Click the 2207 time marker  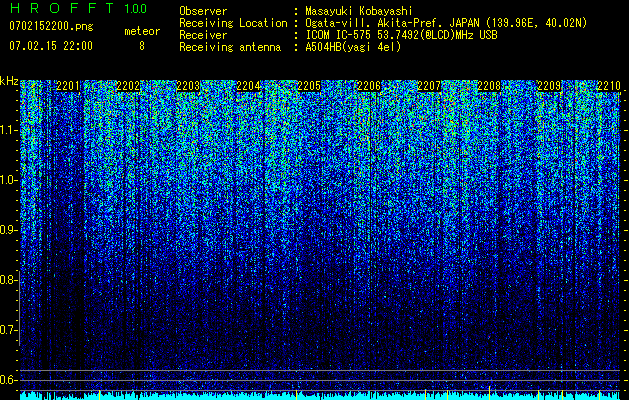(429, 86)
